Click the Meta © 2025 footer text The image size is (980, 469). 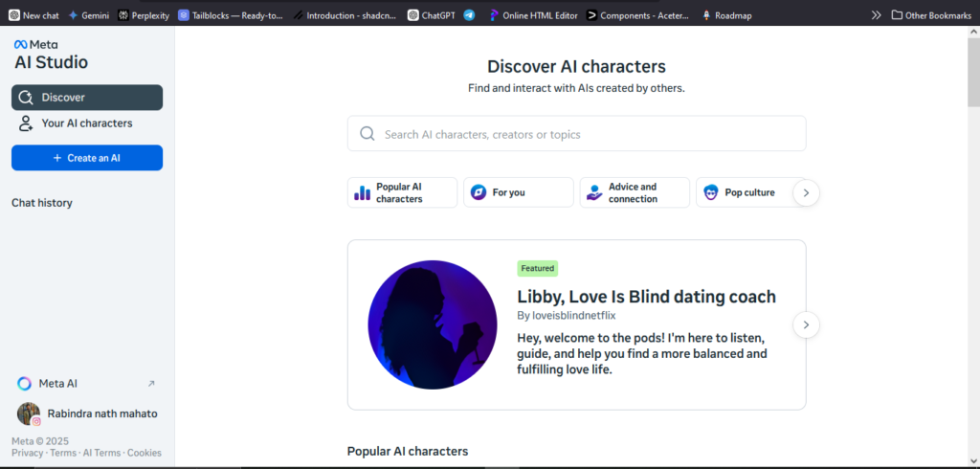click(x=40, y=441)
